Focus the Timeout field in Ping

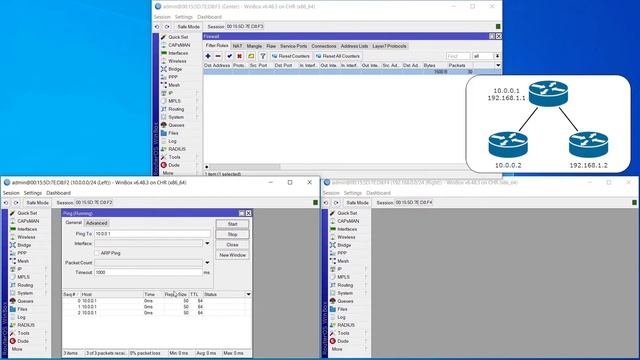pyautogui.click(x=148, y=272)
